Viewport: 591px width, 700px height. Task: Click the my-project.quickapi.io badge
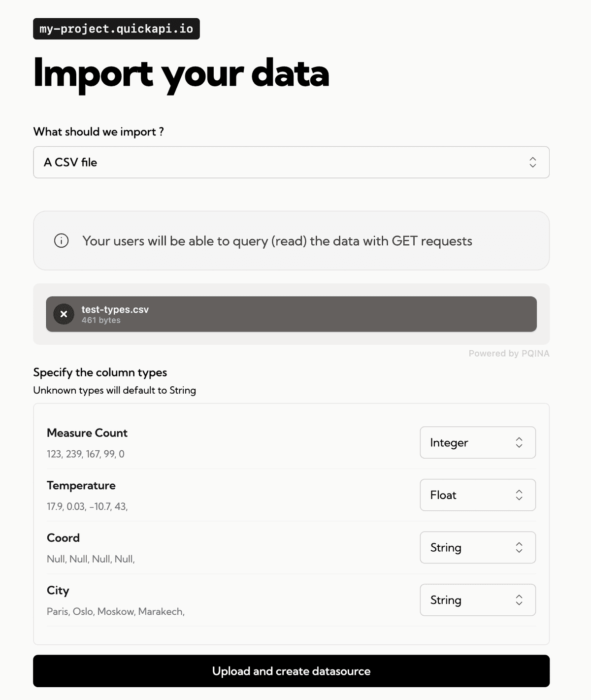pos(116,29)
